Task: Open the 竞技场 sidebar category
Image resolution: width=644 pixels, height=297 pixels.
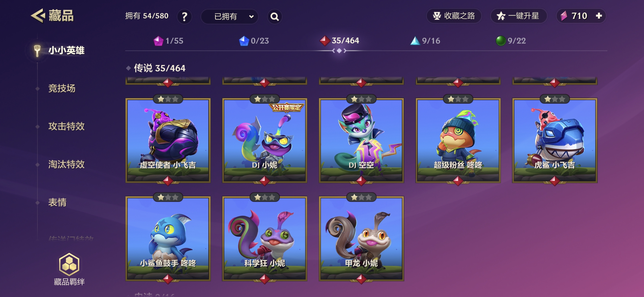Action: click(62, 88)
